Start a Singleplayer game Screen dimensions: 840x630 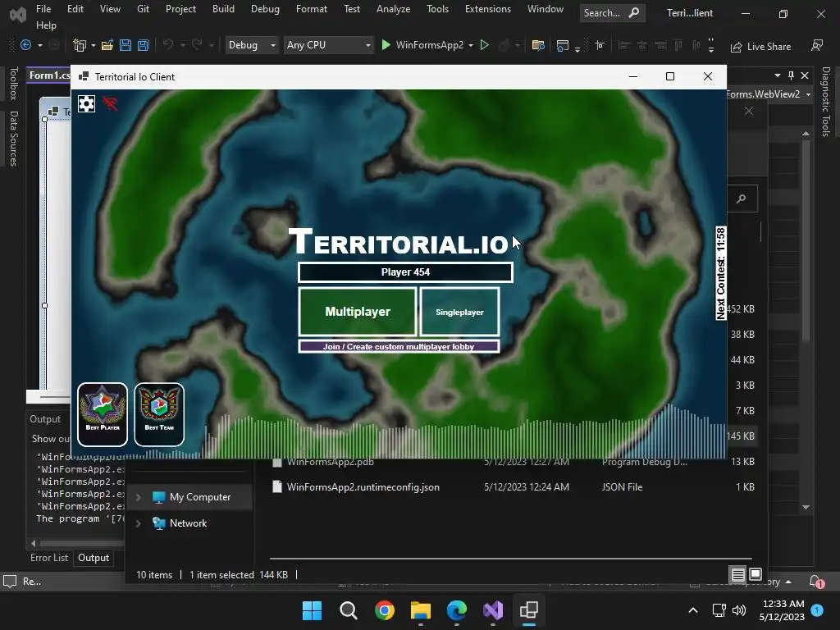coord(459,312)
